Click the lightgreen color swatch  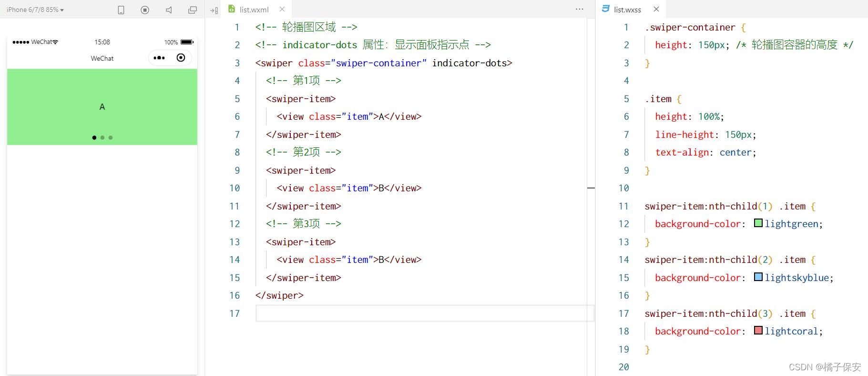(x=758, y=223)
